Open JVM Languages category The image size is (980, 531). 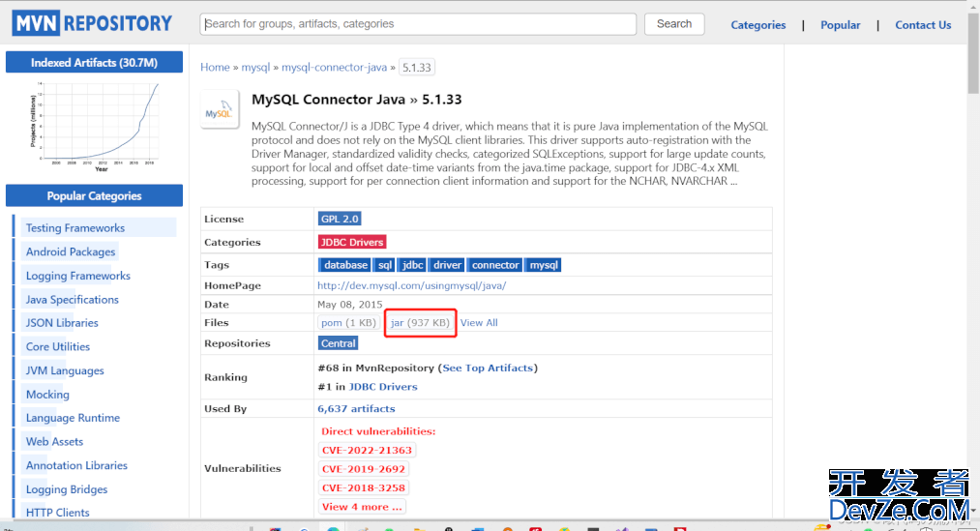click(x=65, y=370)
